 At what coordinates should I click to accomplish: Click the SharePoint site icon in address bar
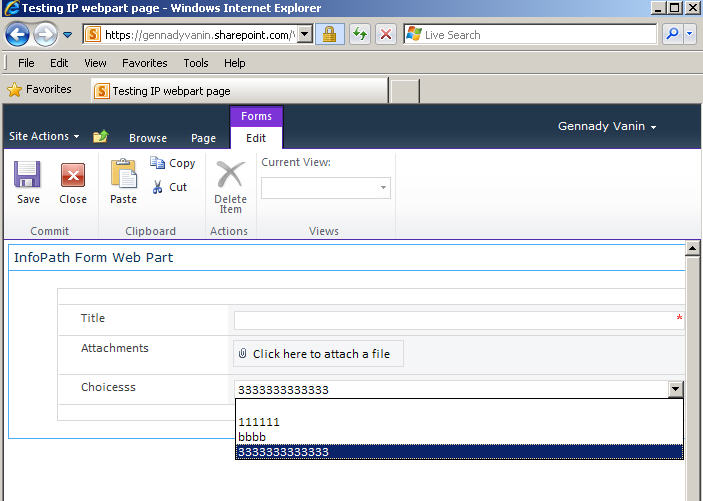[93, 35]
